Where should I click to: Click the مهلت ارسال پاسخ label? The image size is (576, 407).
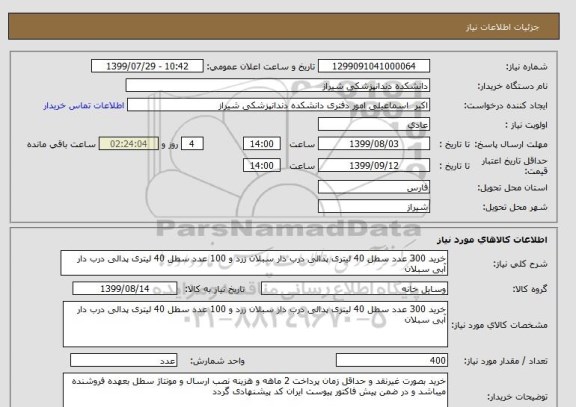click(x=511, y=144)
